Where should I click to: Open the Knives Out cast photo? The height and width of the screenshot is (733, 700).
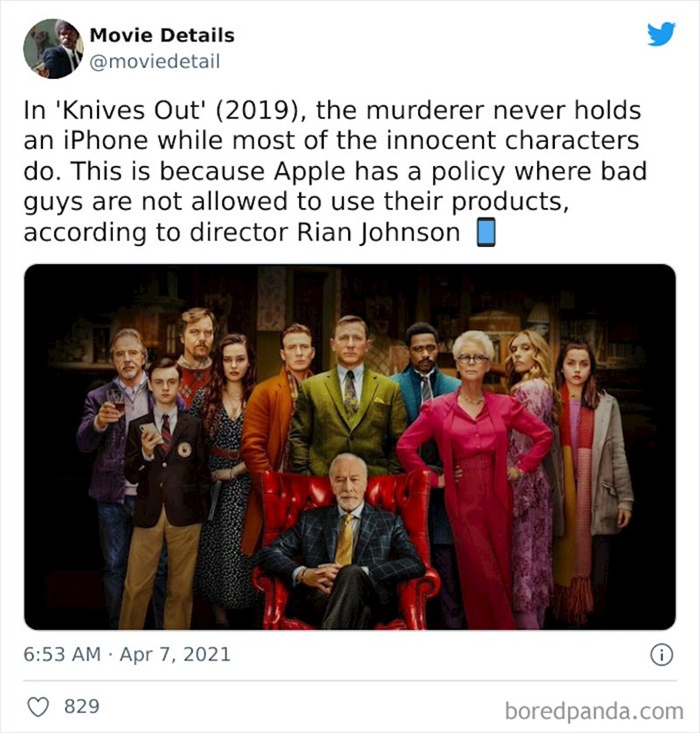tap(350, 447)
